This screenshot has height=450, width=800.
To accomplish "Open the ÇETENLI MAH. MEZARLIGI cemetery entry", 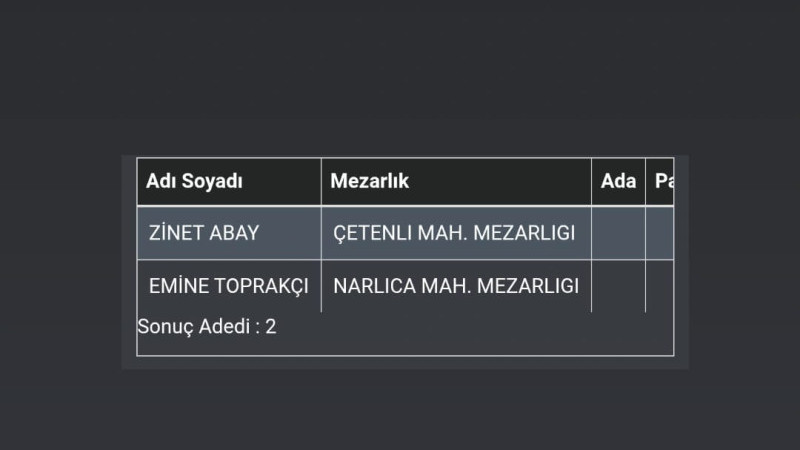I will (x=454, y=233).
